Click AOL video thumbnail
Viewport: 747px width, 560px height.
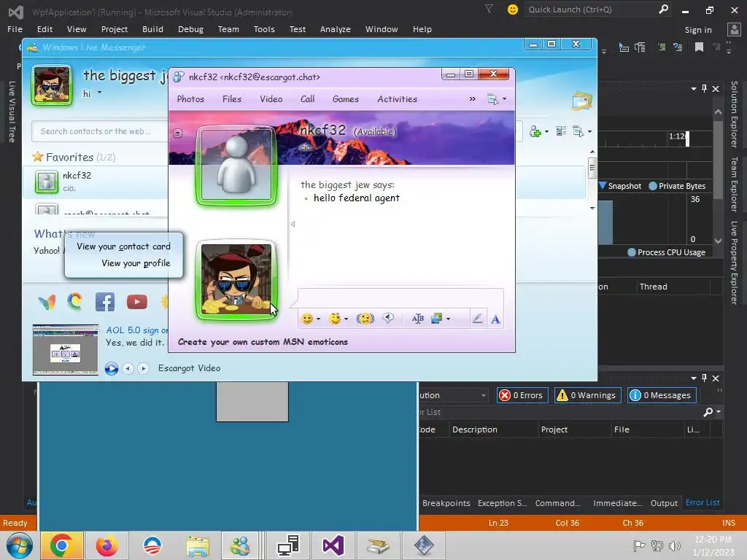66,350
